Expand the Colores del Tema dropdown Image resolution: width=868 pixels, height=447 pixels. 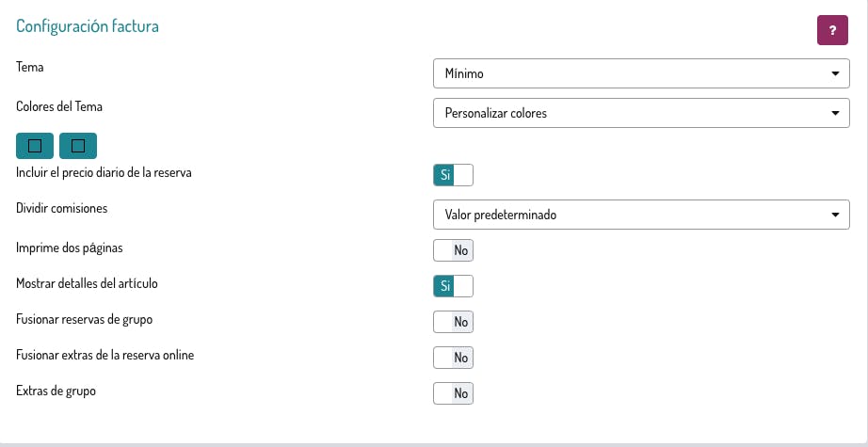click(640, 113)
